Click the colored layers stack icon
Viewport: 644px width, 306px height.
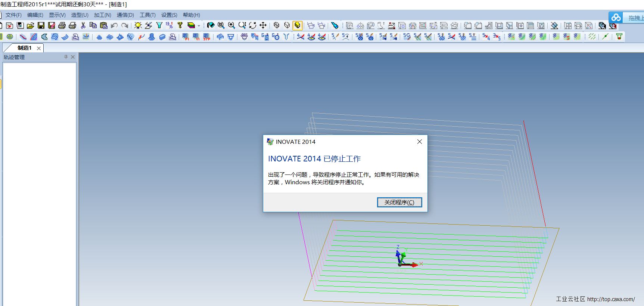click(191, 25)
